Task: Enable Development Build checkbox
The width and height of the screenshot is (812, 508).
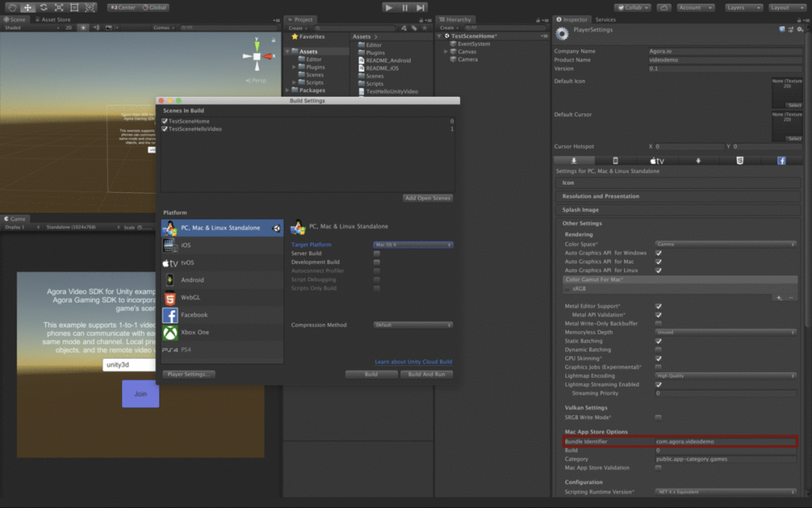Action: point(377,262)
